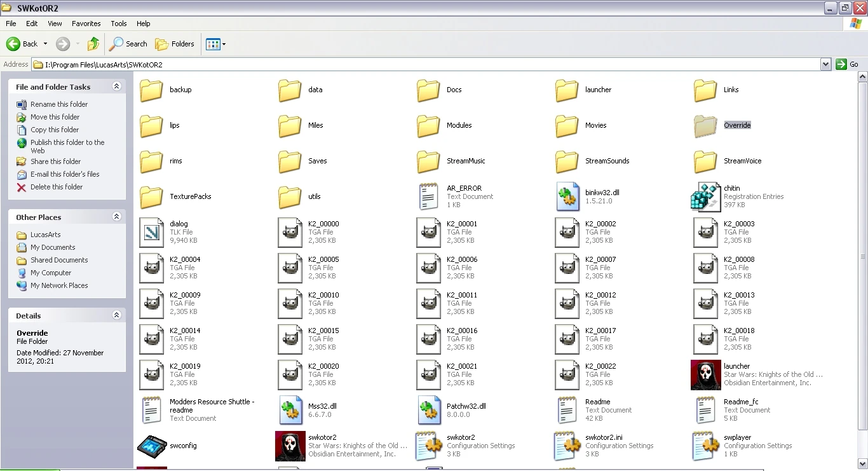Select the K2_00000 TGA file icon
This screenshot has height=471, width=868.
[290, 233]
